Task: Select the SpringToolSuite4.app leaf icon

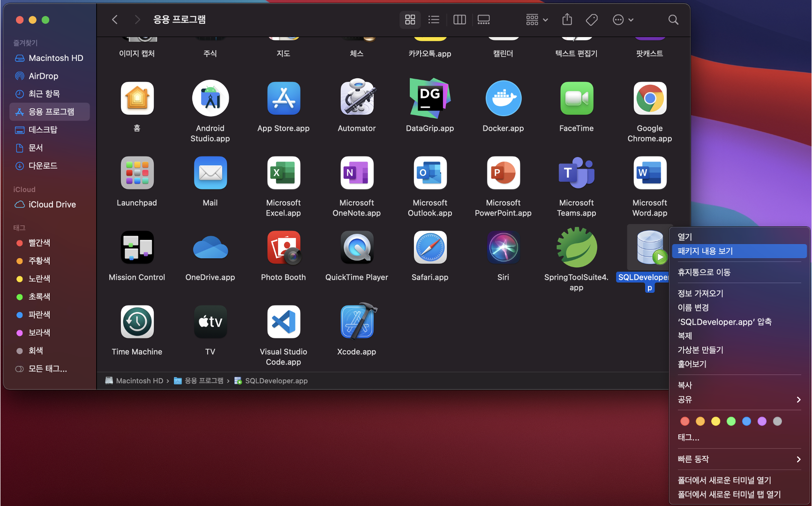Action: [577, 247]
